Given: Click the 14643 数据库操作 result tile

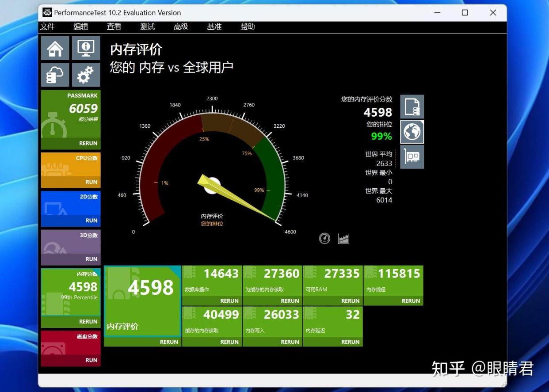Looking at the screenshot, I should point(212,281).
